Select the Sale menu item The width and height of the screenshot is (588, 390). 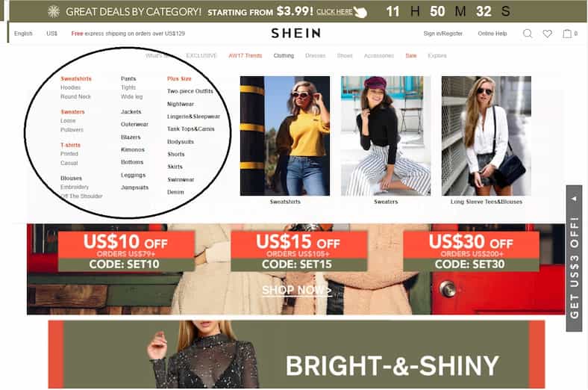(x=411, y=55)
